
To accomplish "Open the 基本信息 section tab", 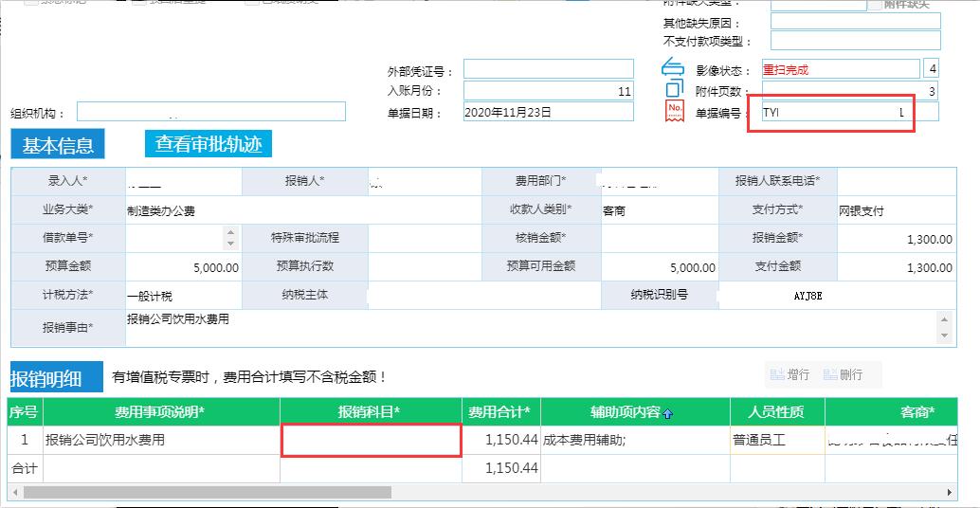I will point(58,145).
